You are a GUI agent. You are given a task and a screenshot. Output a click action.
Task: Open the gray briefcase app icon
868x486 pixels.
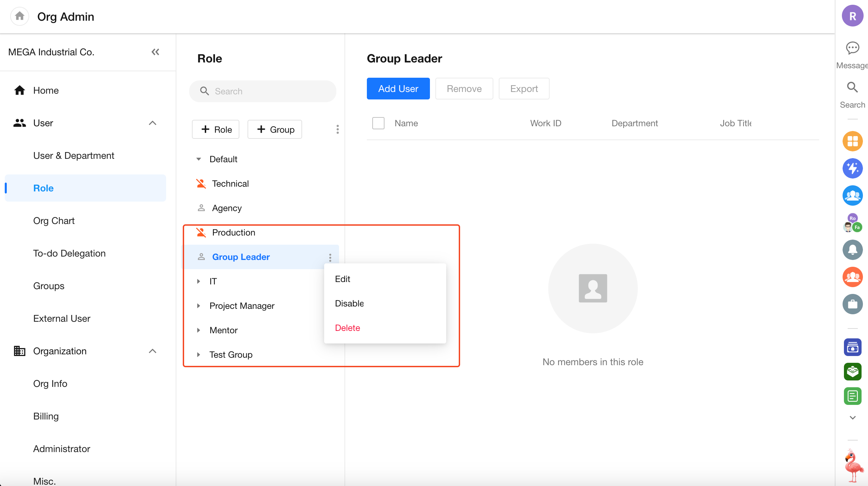[x=852, y=304]
